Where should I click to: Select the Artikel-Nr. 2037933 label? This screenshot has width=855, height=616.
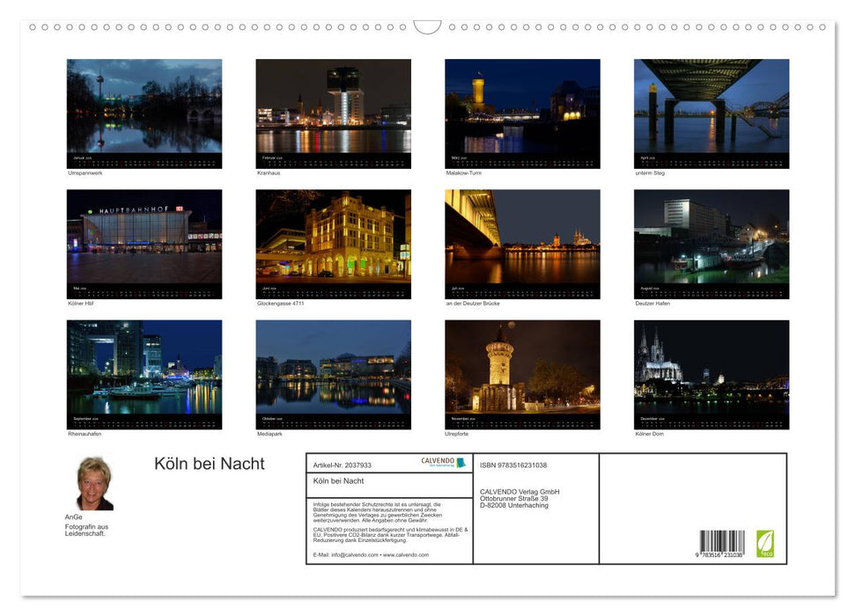pos(343,465)
